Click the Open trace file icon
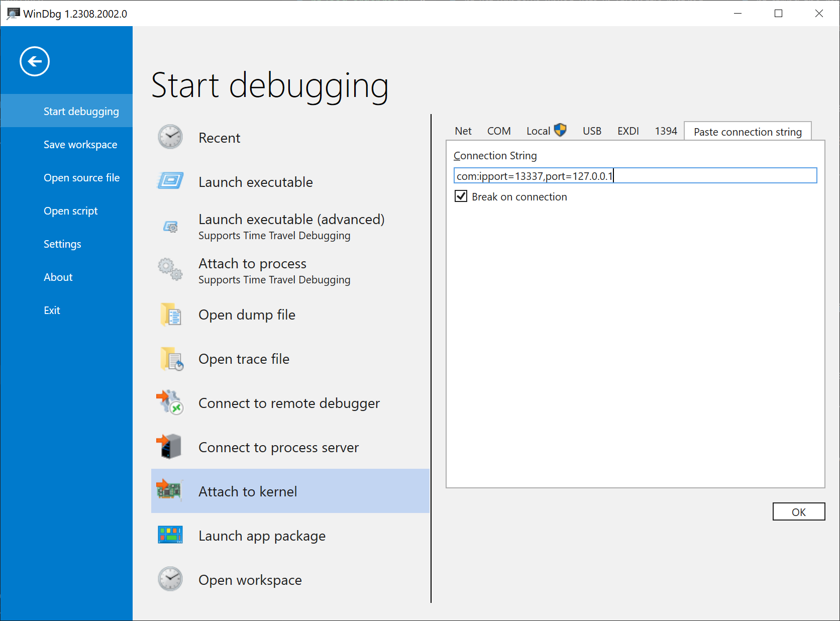 pyautogui.click(x=171, y=359)
